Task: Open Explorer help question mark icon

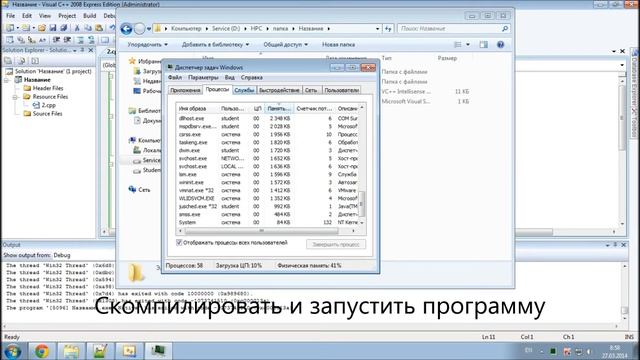Action: pyautogui.click(x=500, y=44)
